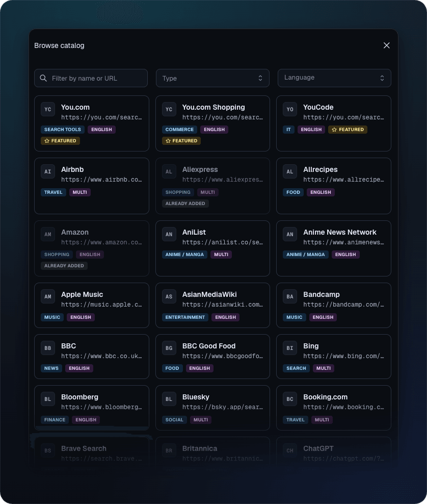This screenshot has width=427, height=504.
Task: Click the BBC URL text
Action: (101, 356)
